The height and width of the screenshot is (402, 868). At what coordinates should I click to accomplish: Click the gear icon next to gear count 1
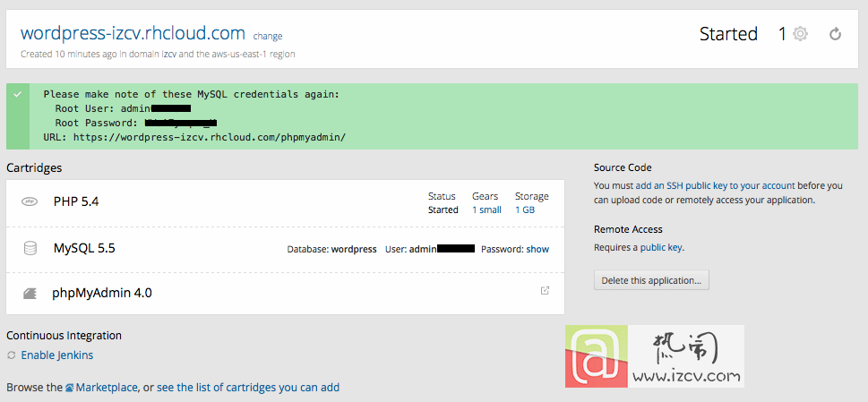coord(800,34)
